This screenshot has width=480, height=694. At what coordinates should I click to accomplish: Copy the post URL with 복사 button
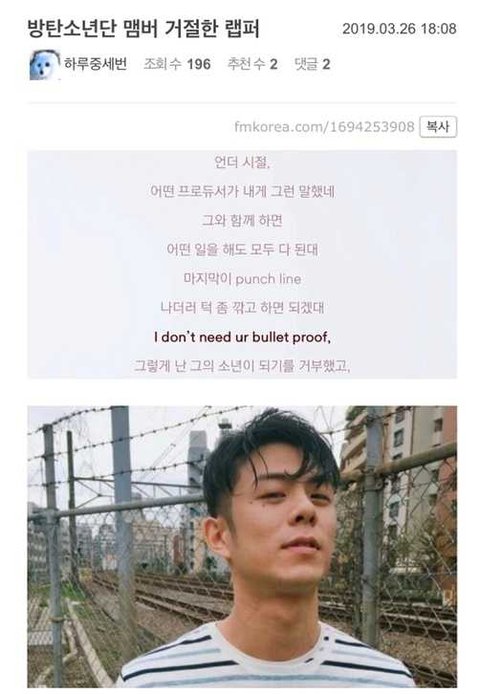pos(437,127)
